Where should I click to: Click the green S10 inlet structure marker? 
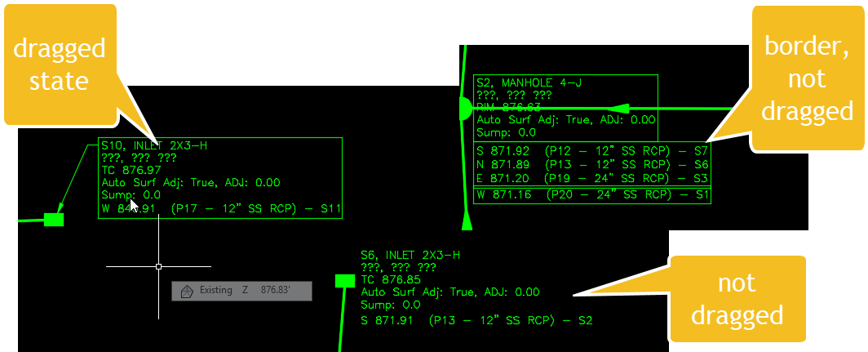tap(54, 219)
